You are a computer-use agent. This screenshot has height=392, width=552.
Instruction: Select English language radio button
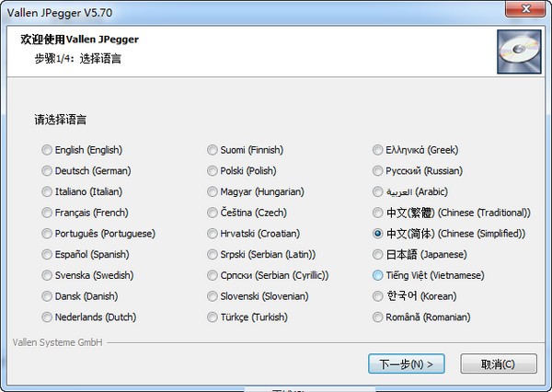48,150
